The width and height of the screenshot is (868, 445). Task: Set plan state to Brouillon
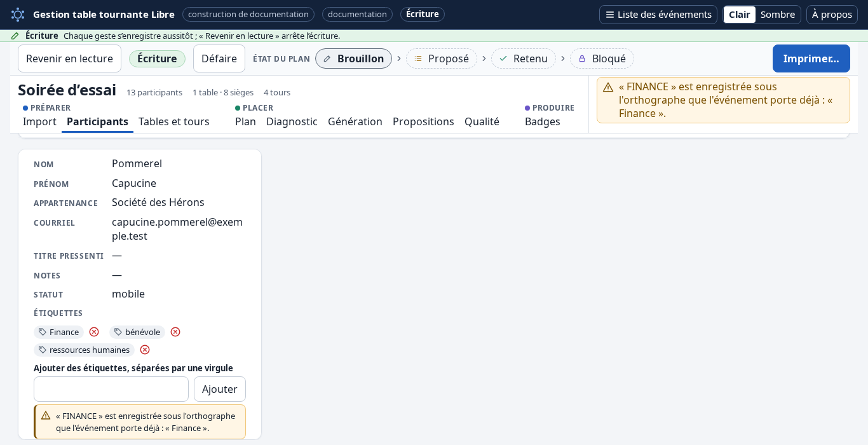353,58
